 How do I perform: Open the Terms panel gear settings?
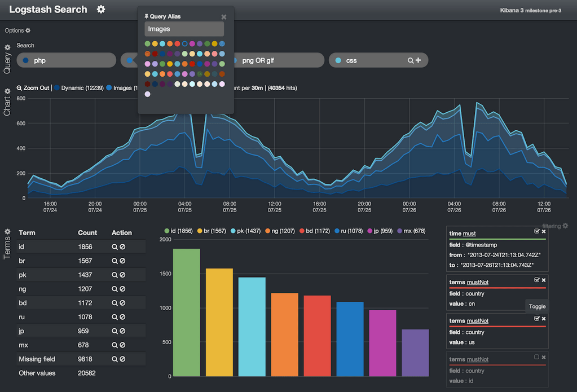pyautogui.click(x=7, y=231)
